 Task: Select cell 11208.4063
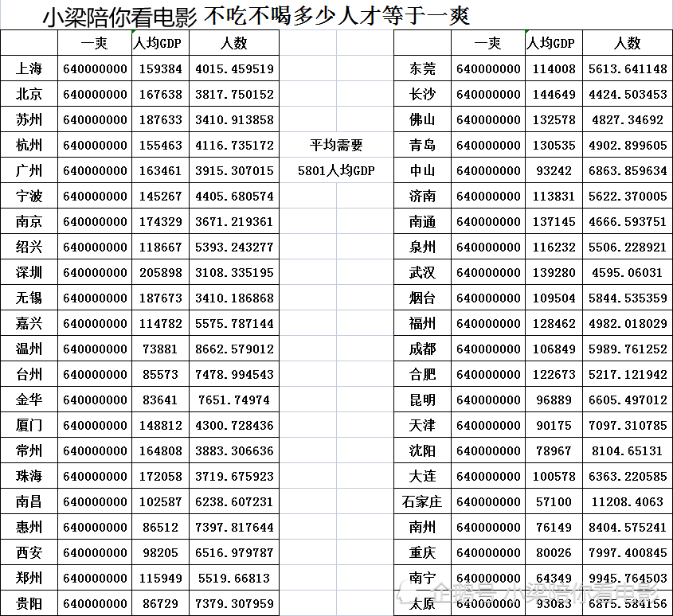(628, 501)
